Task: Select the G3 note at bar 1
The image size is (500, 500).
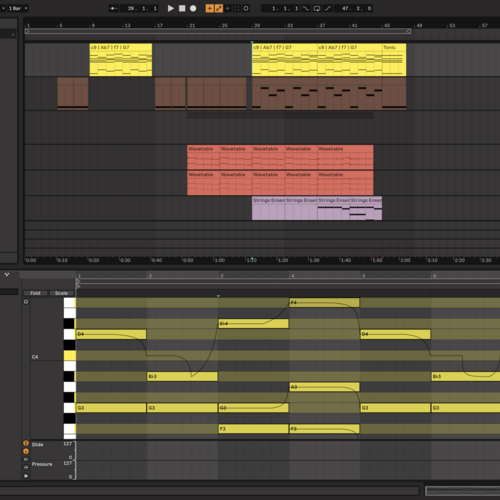Action: (x=111, y=408)
